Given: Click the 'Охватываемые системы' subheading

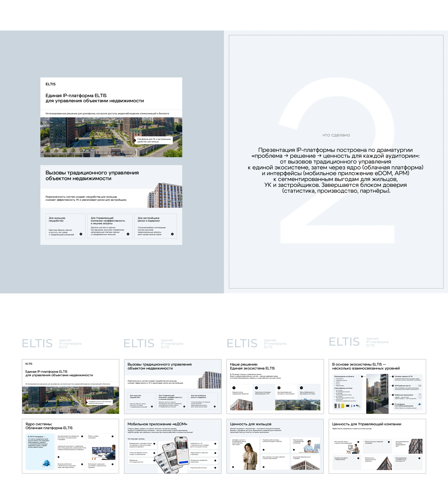Looking at the screenshot, I should click(x=343, y=388).
